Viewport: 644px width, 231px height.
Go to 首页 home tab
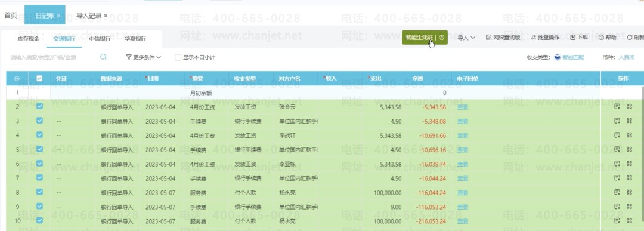(11, 16)
